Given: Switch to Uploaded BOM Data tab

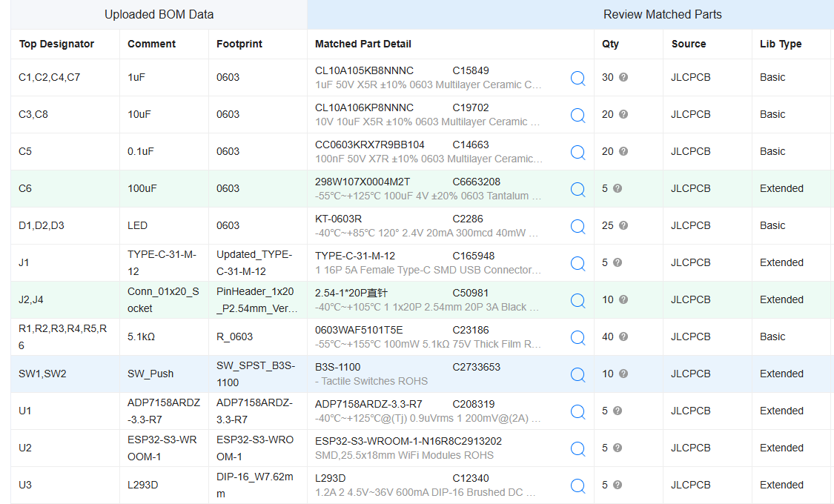Looking at the screenshot, I should [x=159, y=14].
